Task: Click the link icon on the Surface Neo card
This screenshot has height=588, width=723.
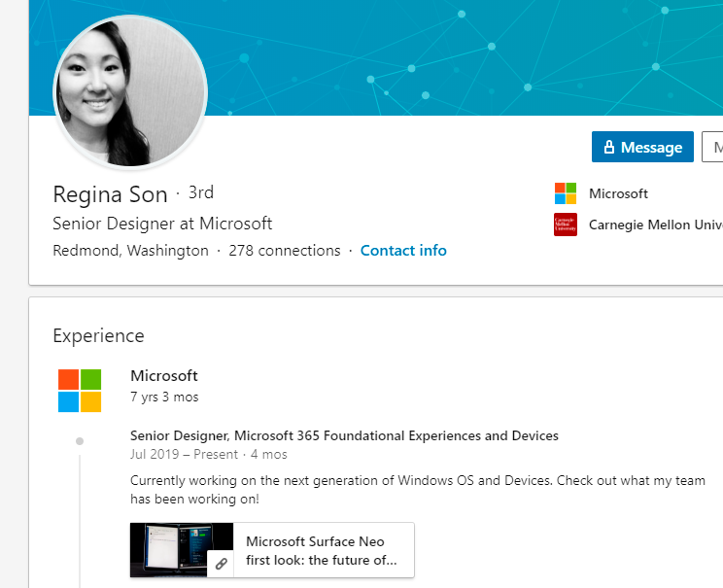Action: (221, 564)
